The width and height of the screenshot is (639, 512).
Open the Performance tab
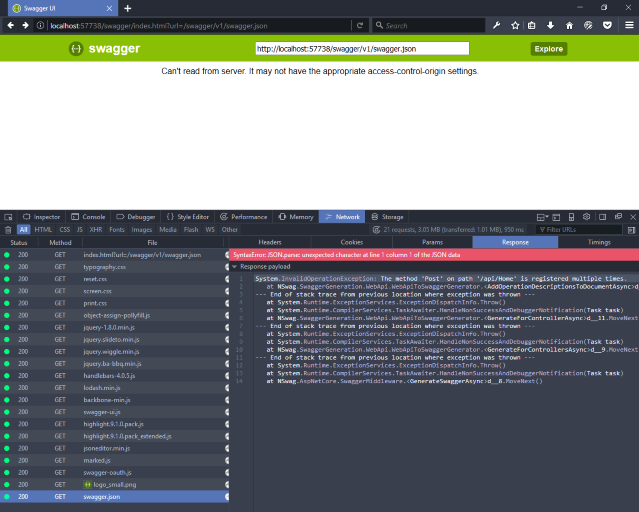coord(244,217)
